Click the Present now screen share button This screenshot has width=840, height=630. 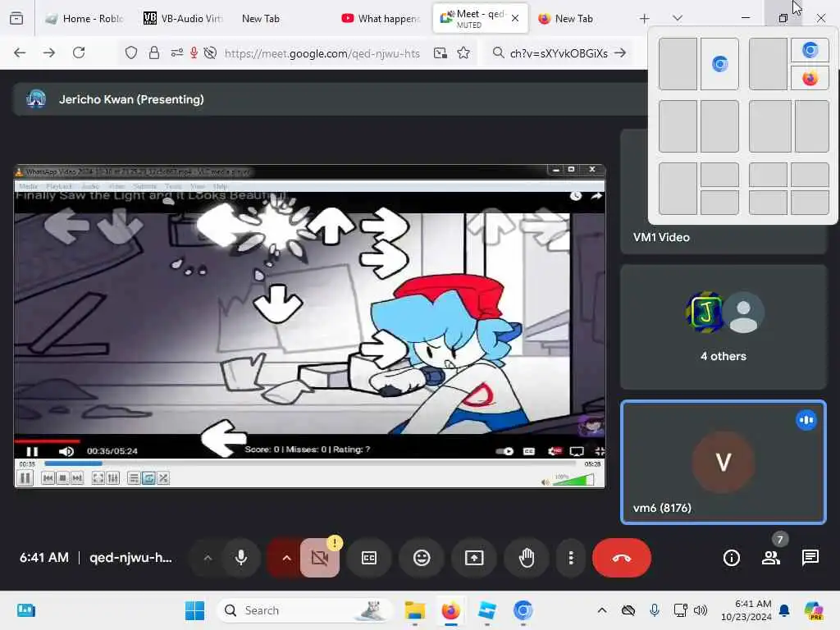[x=474, y=558]
